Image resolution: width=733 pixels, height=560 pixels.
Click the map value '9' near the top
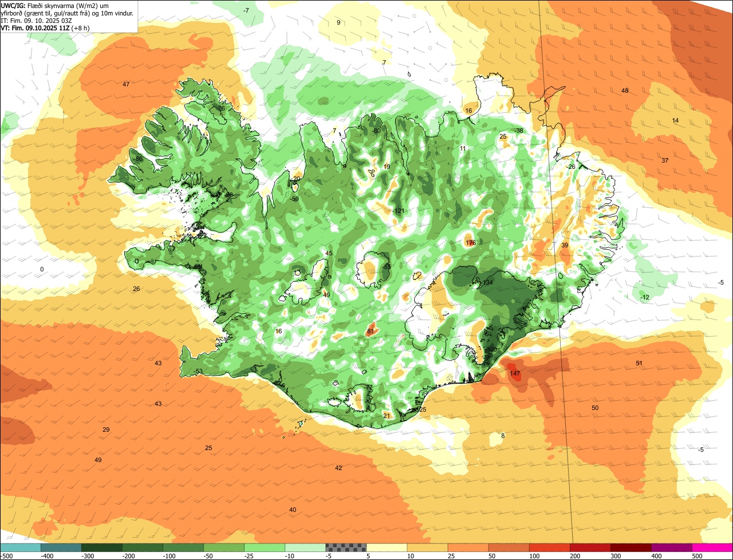(x=338, y=22)
